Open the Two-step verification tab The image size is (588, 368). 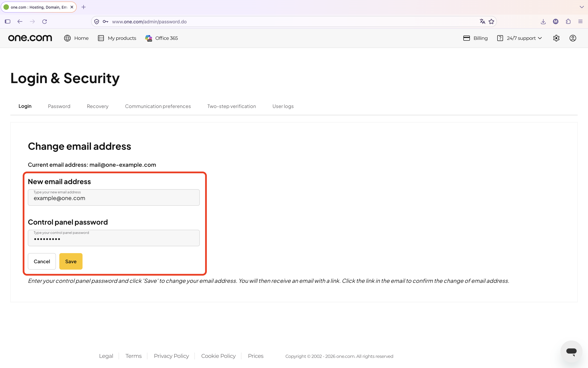pyautogui.click(x=231, y=106)
